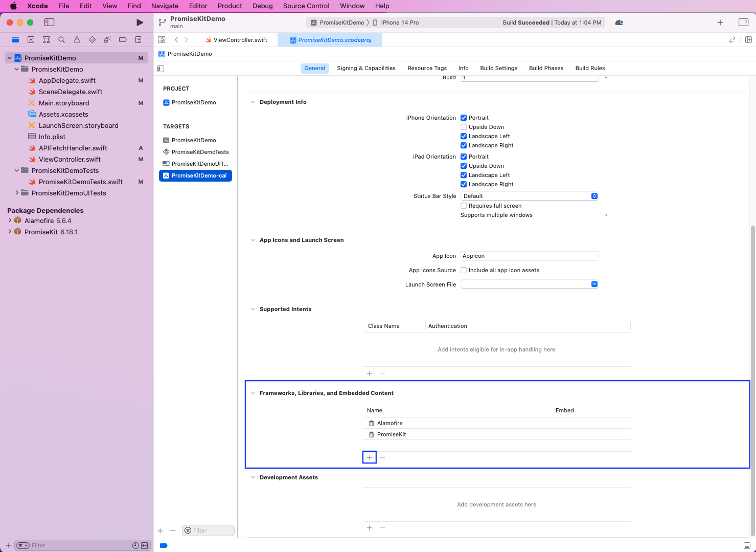Expand the PromiseKitDemoUITests folder
The width and height of the screenshot is (756, 552).
pyautogui.click(x=17, y=193)
